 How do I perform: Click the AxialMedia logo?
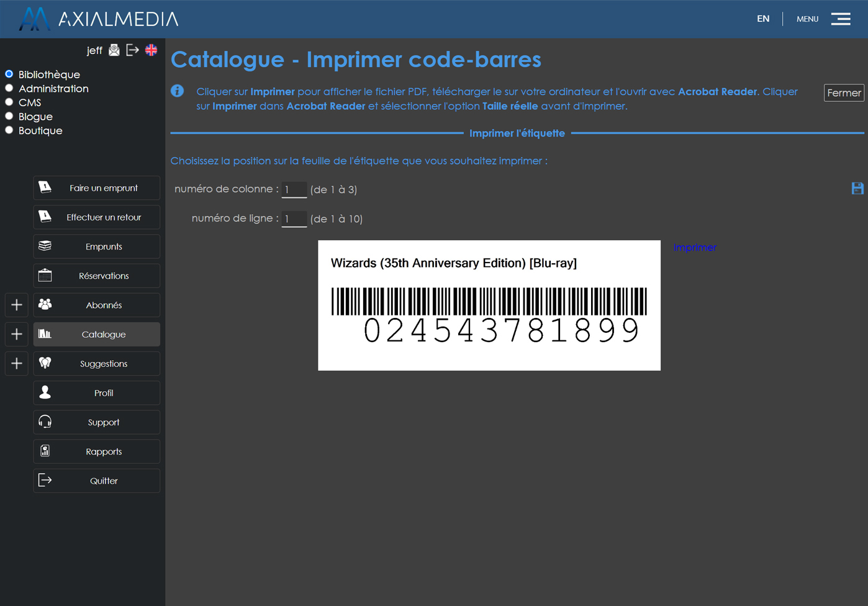(x=99, y=19)
